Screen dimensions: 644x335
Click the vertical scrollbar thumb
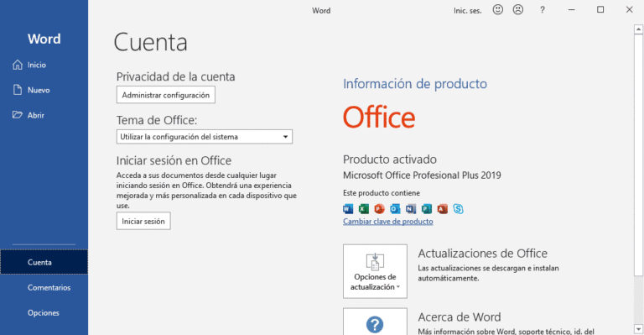[x=638, y=155]
